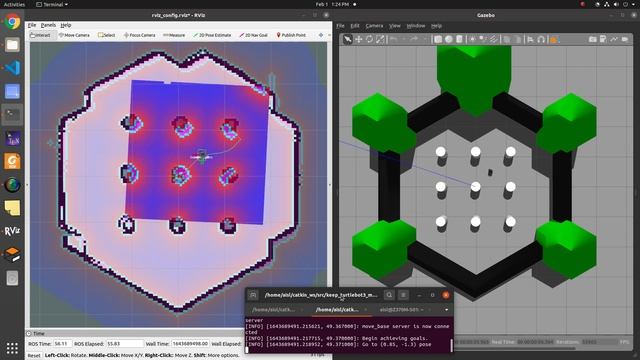Click the Wall Time field in RViz
640x360 pixels.
[190, 344]
